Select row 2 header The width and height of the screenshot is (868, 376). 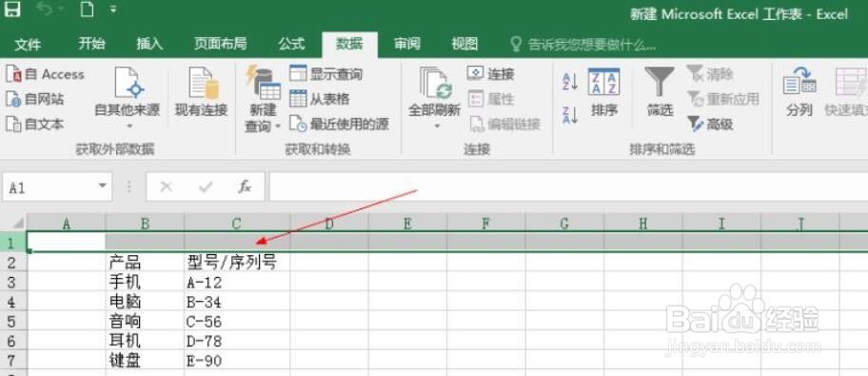pyautogui.click(x=13, y=262)
